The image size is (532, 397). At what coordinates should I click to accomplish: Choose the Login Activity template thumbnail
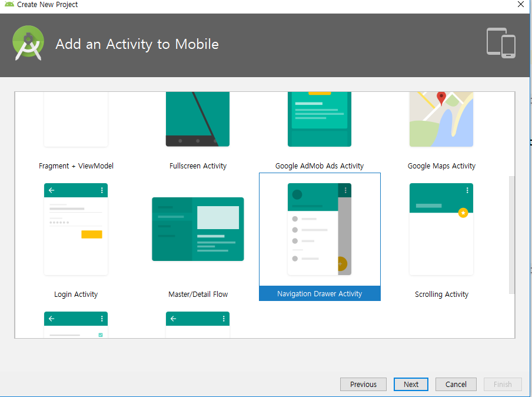pos(76,229)
